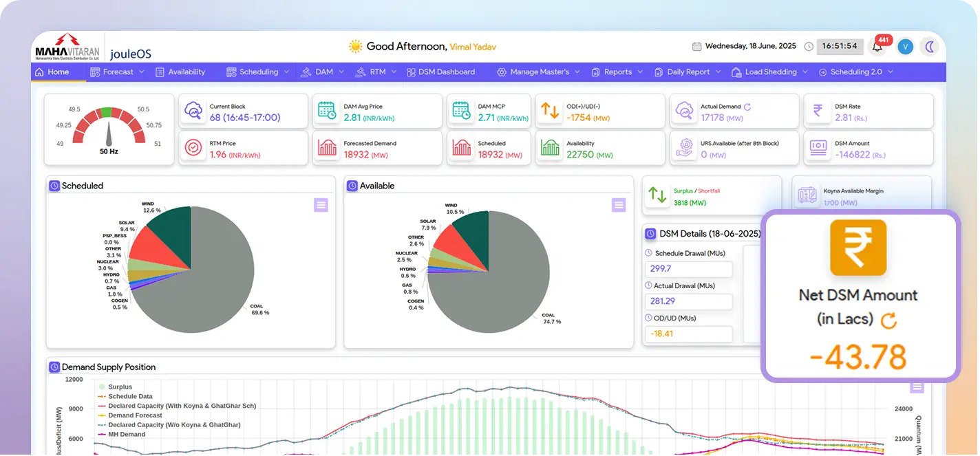Click the Scheduled bar chart icon
This screenshot has height=456, width=980.
(x=461, y=148)
